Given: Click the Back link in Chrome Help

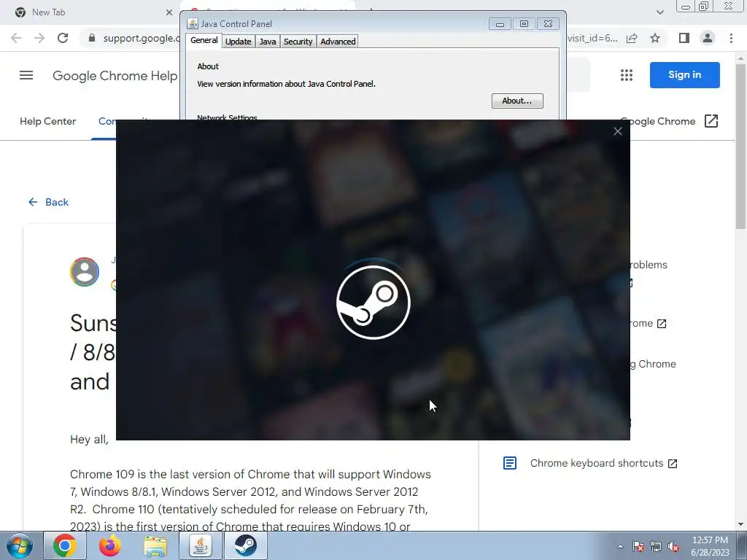Looking at the screenshot, I should tap(49, 203).
